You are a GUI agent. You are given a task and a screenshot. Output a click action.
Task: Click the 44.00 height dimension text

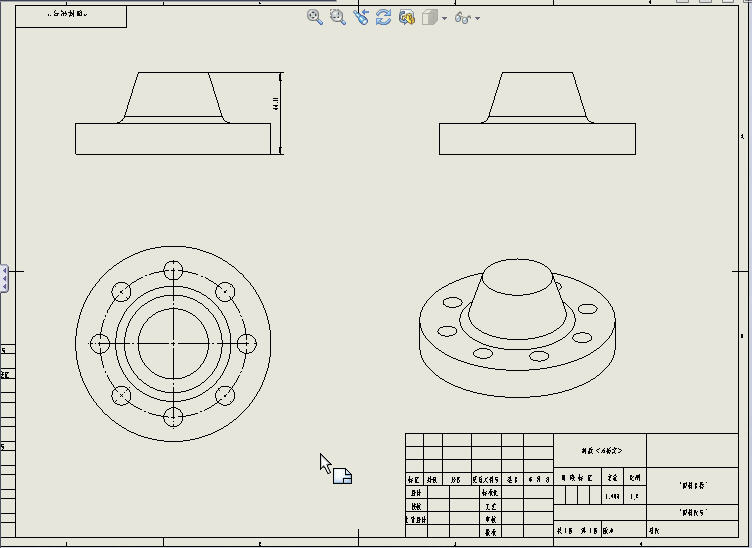(276, 103)
